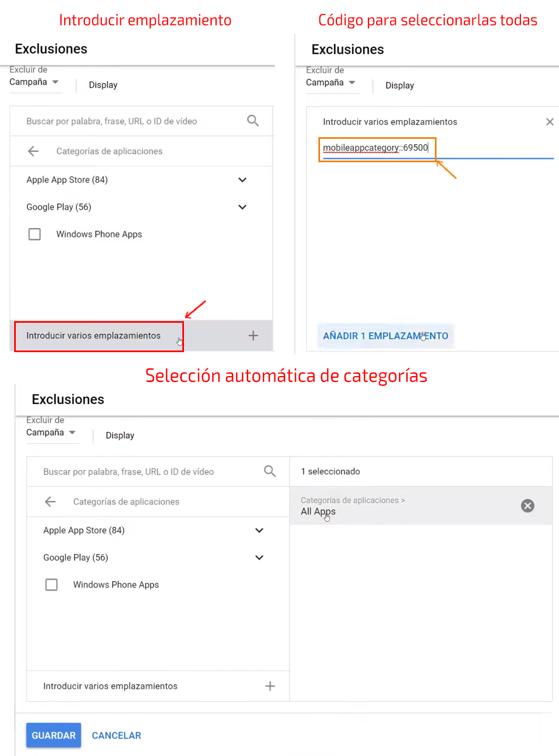Click AÑADIR 1 EMPLAZAMIENTO button

385,336
